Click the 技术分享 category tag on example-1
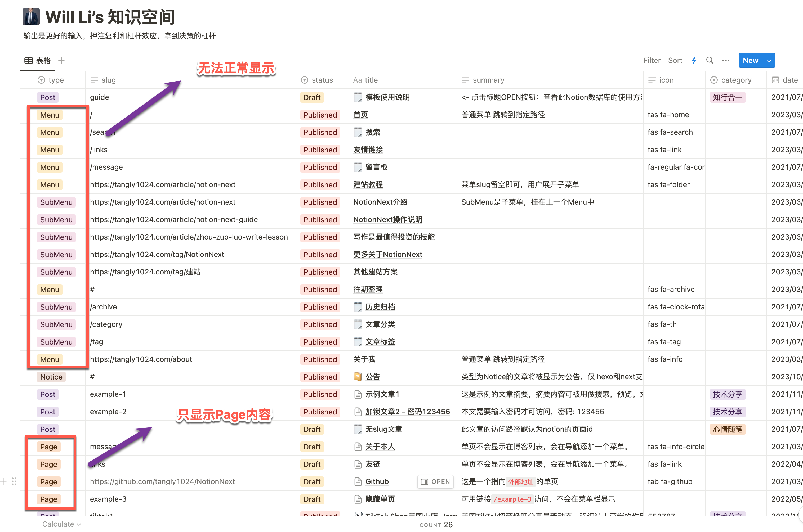Viewport: 803px width, 532px height. 727,394
